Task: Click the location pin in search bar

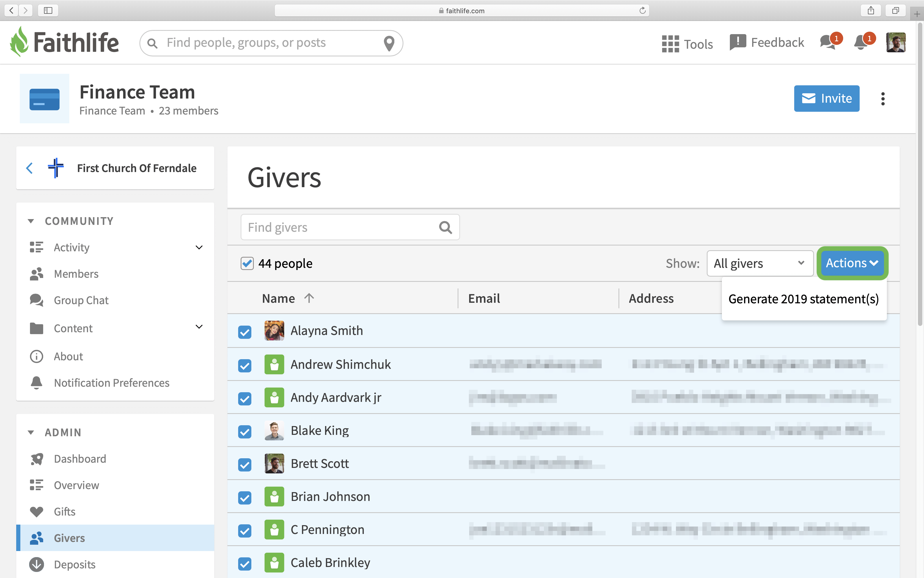Action: 389,43
